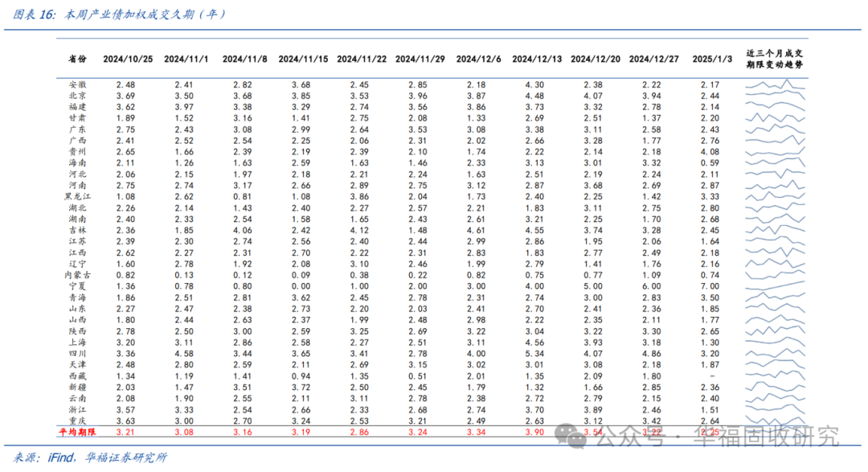Select the trend sparkline in the 重庆 row
868x472 pixels.
click(775, 420)
